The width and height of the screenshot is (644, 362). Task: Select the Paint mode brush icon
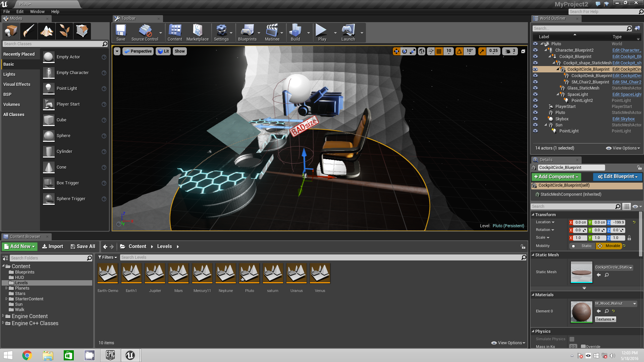point(29,31)
